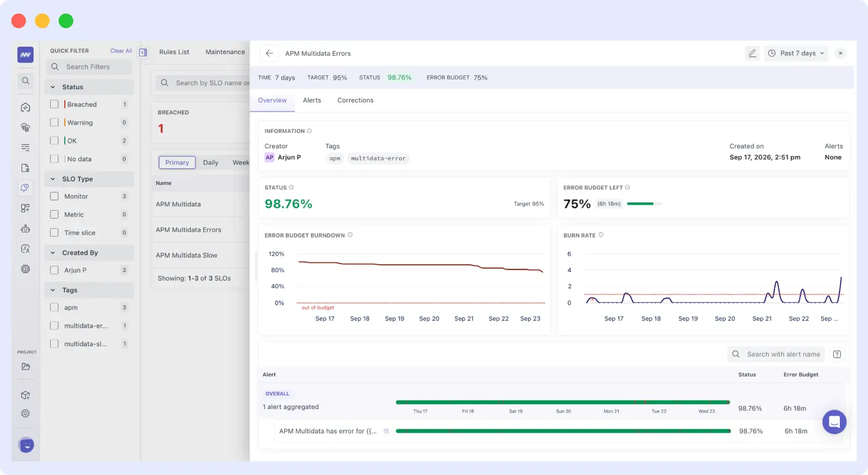Open the add-widgets grid icon in sidebar

25,208
